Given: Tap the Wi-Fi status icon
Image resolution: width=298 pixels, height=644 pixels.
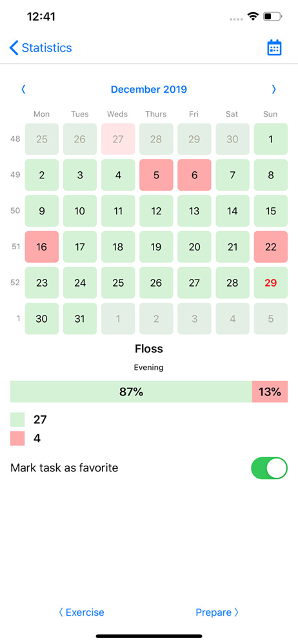Looking at the screenshot, I should 253,17.
